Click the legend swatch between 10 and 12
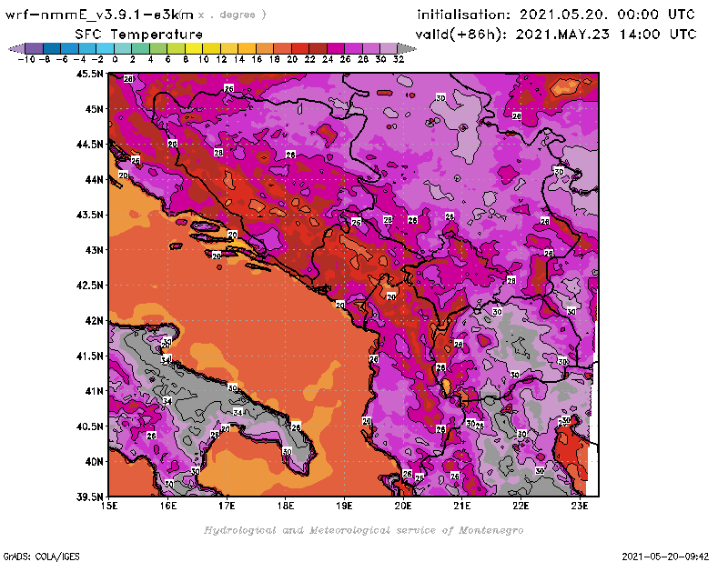 point(211,48)
